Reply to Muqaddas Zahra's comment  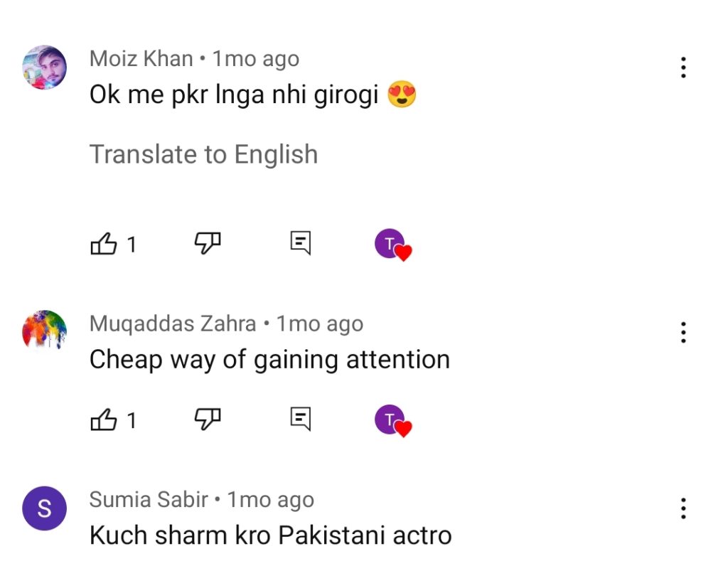[301, 420]
